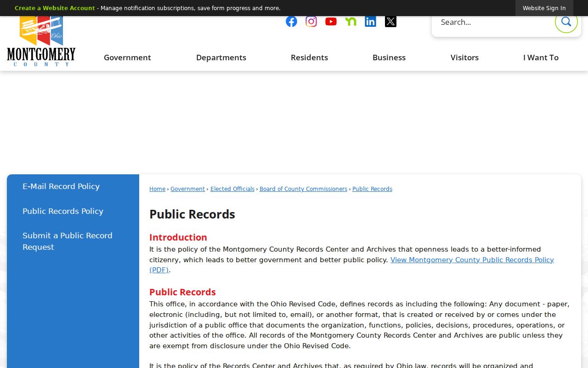Select Submit a Public Record Request

[68, 241]
